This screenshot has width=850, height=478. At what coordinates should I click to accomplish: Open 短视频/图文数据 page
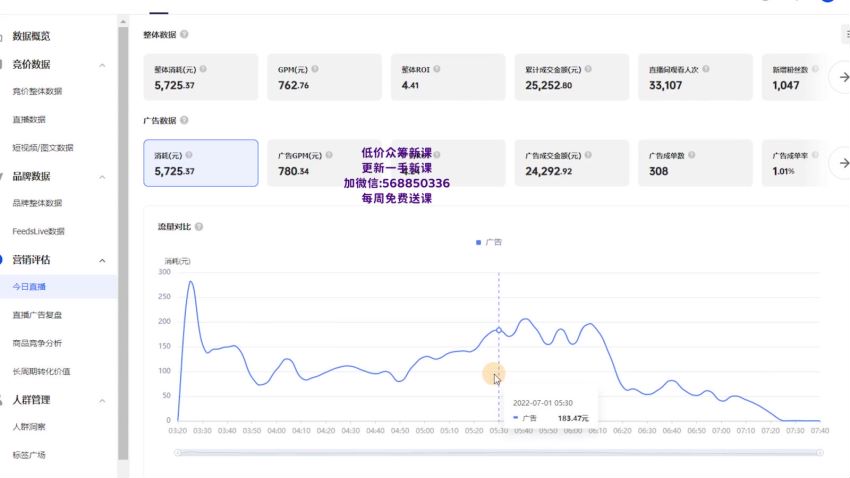click(42, 148)
